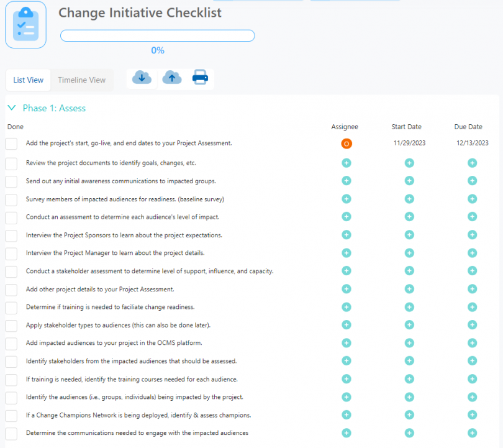Image resolution: width=503 pixels, height=448 pixels.
Task: Mark the Project Sponsors interview task done
Action: click(11, 235)
